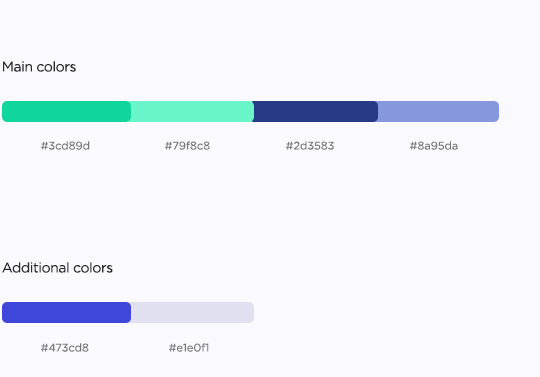Select the #8a95da hex code text
540x377 pixels.
434,146
